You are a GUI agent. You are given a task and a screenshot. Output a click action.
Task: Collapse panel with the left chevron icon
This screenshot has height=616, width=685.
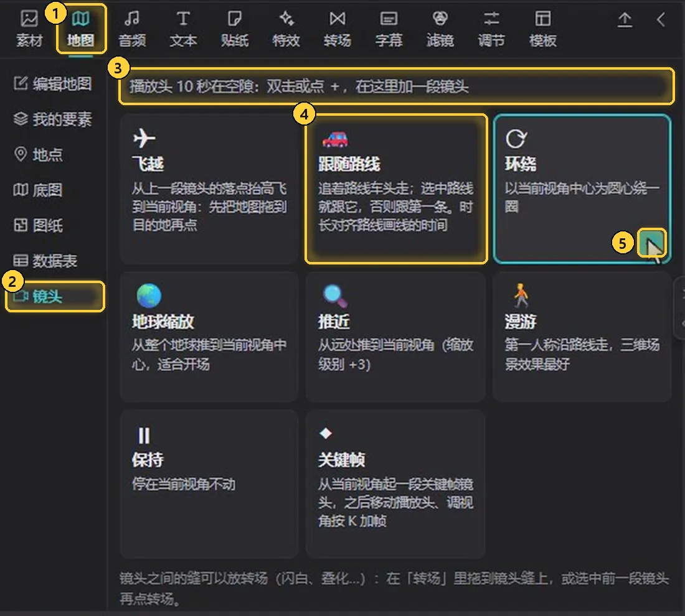tap(661, 20)
